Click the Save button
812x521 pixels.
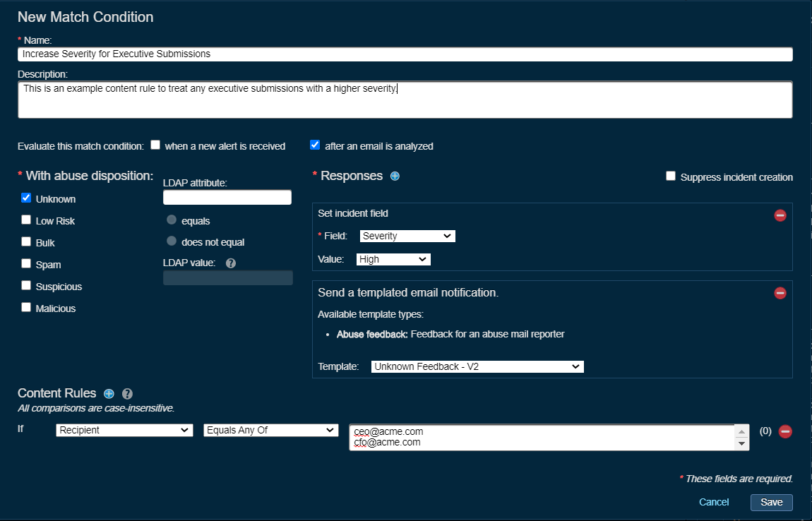click(771, 502)
